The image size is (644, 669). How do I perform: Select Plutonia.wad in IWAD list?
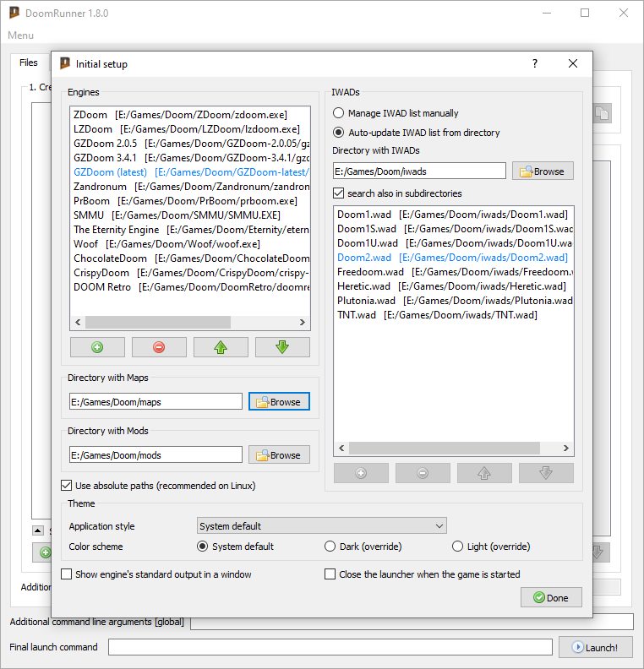(454, 301)
